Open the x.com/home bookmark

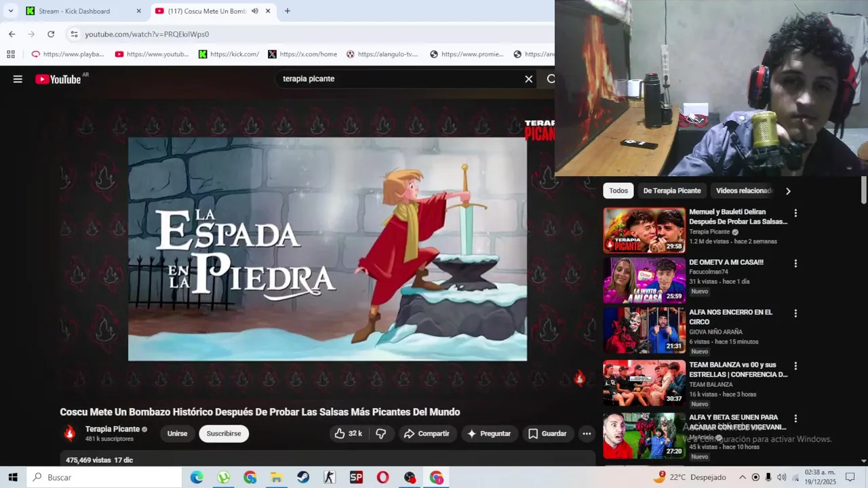[x=302, y=54]
